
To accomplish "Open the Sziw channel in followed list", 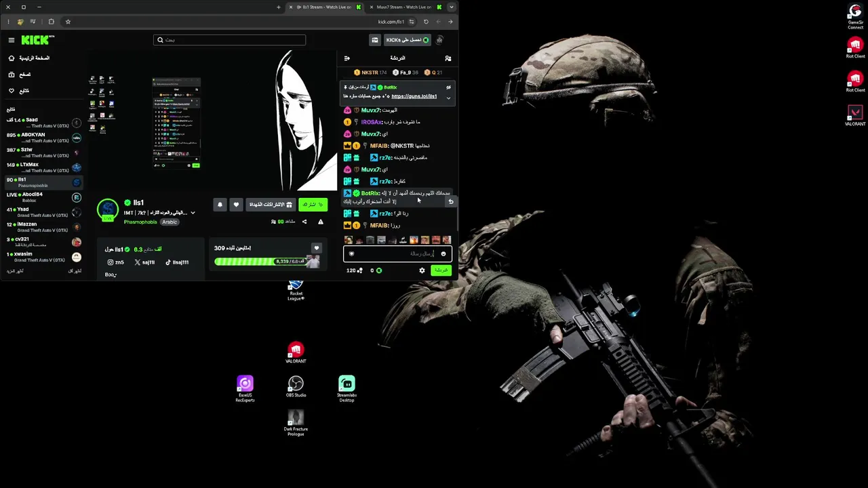I will pyautogui.click(x=44, y=152).
